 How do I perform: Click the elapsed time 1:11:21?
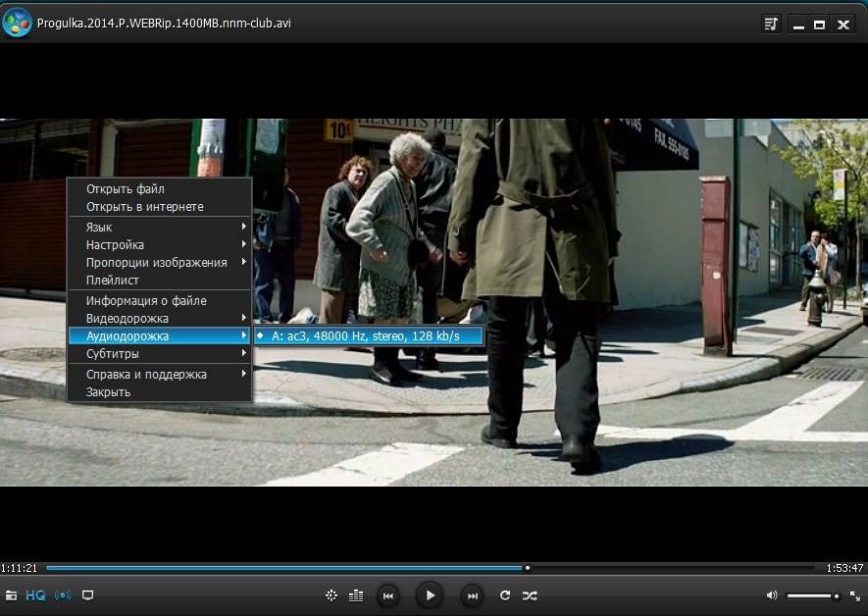(19, 568)
